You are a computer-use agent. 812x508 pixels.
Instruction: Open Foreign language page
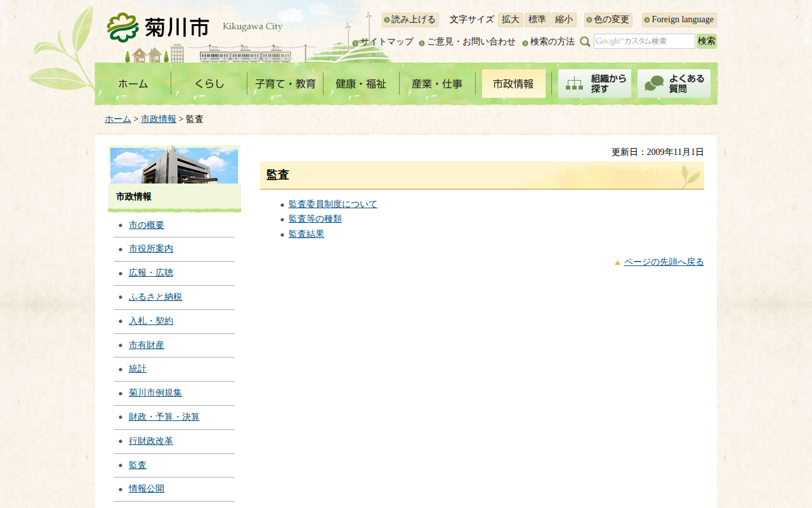click(x=679, y=20)
